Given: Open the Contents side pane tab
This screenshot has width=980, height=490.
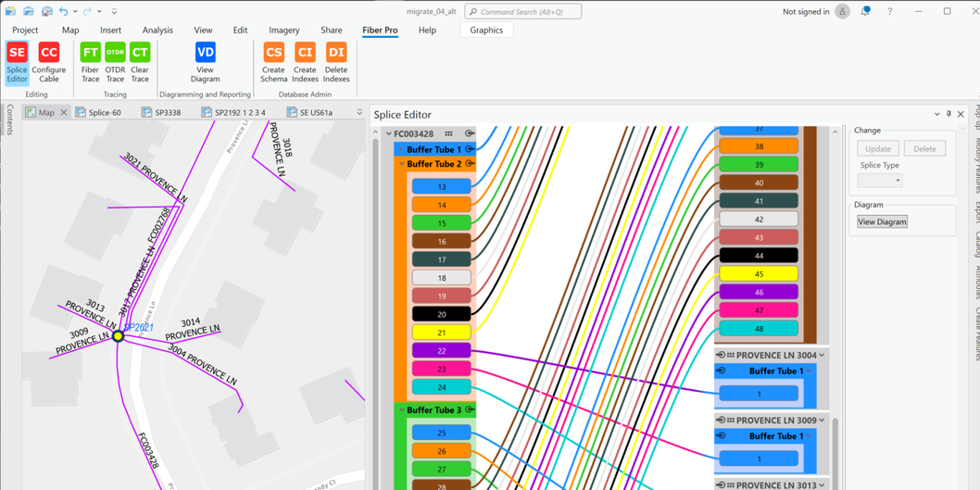Looking at the screenshot, I should 9,120.
